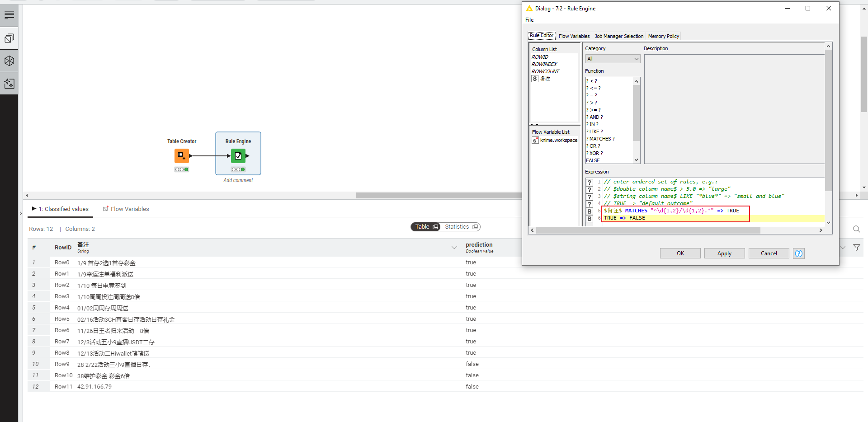
Task: Open the Description panel in left sidebar
Action: coord(9,15)
